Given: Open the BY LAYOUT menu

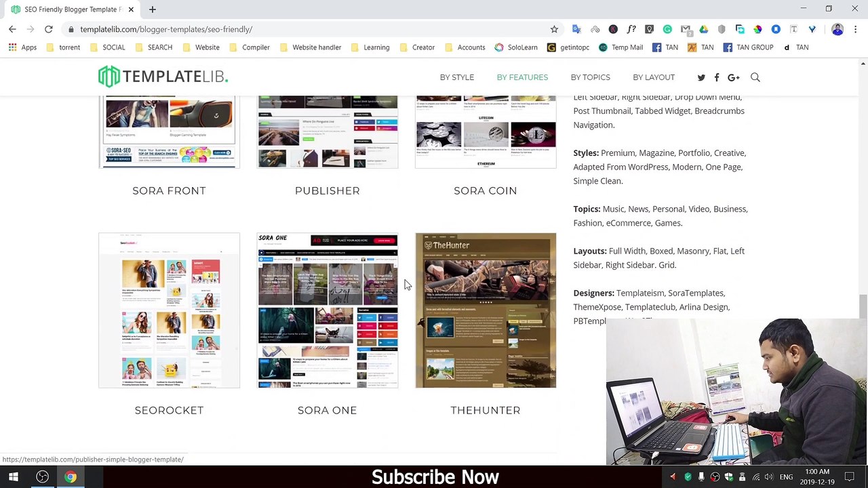Looking at the screenshot, I should [654, 77].
